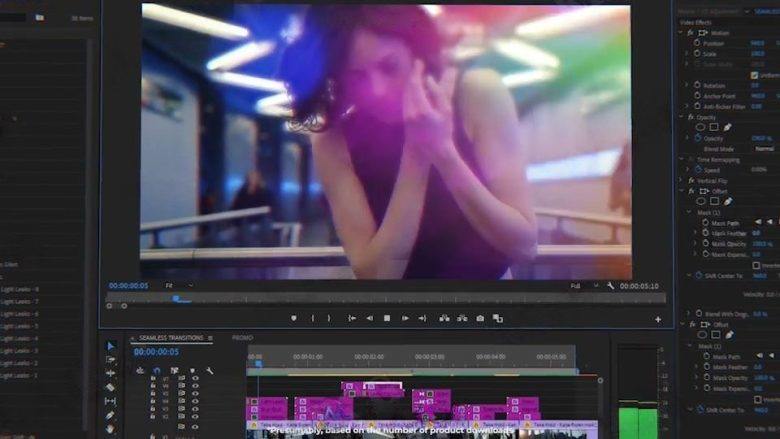Image resolution: width=780 pixels, height=439 pixels.
Task: Switch to the Seamless Transitions sequence tab
Action: click(x=170, y=338)
